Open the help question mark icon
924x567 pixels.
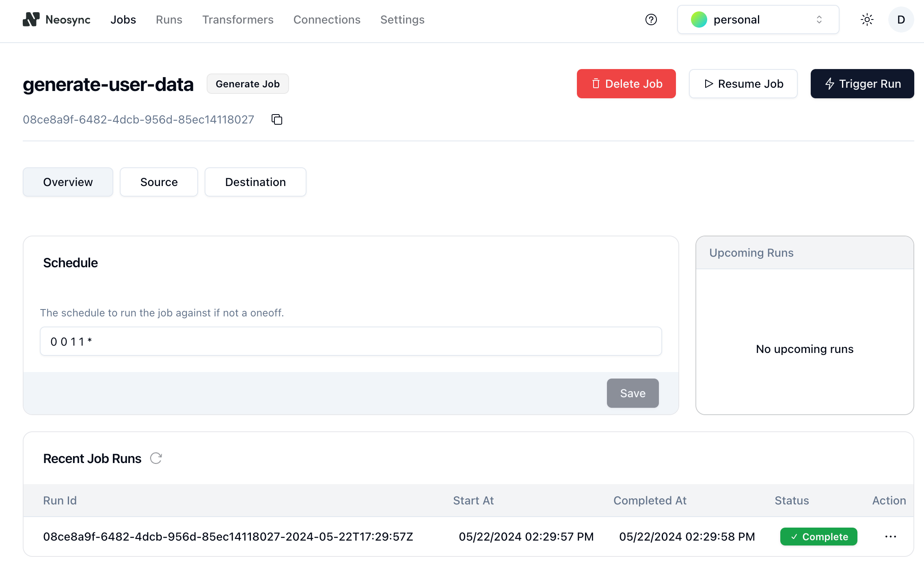coord(651,19)
